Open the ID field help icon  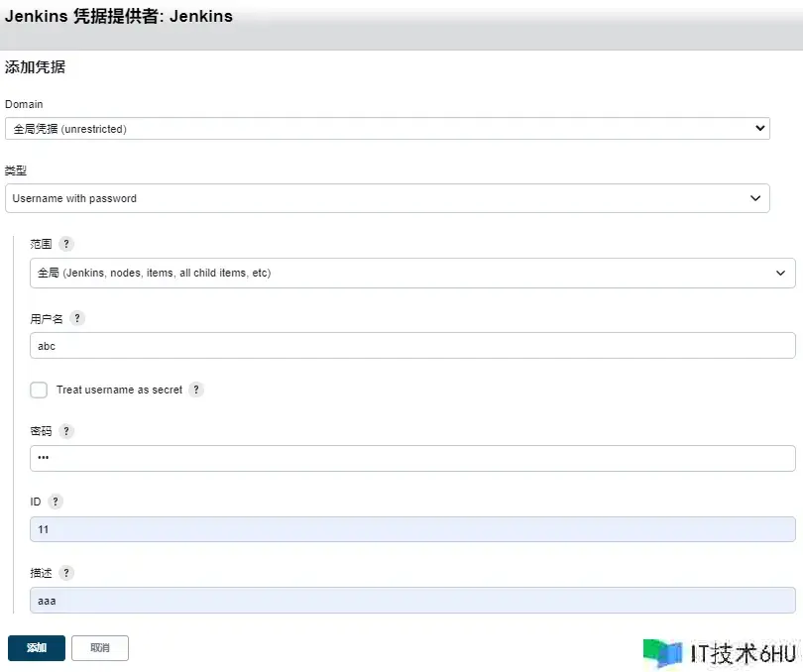(56, 502)
